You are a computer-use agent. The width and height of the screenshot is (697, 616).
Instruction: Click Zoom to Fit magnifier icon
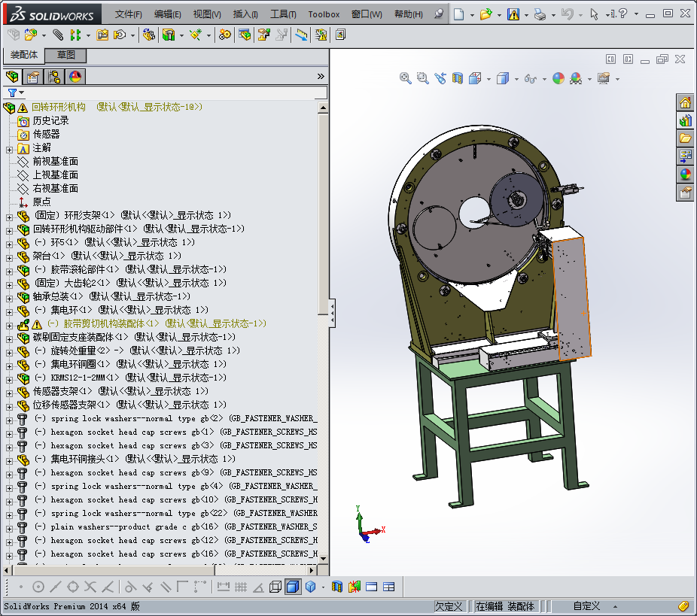pos(406,79)
